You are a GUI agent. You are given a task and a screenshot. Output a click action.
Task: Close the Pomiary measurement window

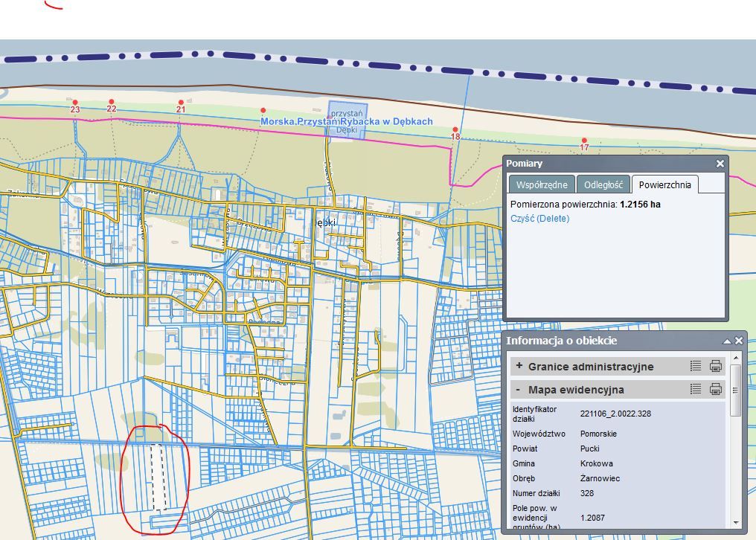tap(720, 164)
